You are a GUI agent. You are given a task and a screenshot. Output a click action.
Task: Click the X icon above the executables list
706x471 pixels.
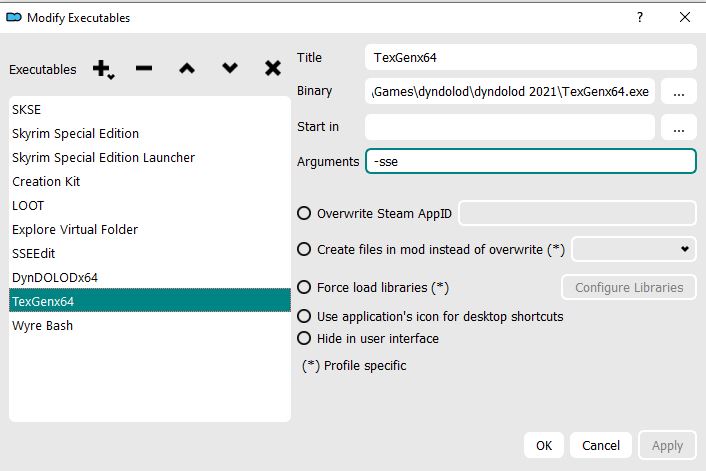pos(272,69)
